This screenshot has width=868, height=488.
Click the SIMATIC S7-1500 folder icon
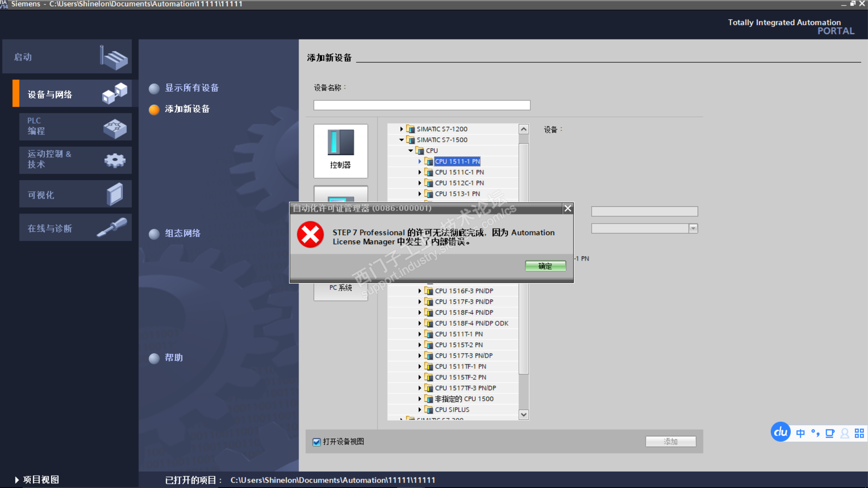(410, 140)
